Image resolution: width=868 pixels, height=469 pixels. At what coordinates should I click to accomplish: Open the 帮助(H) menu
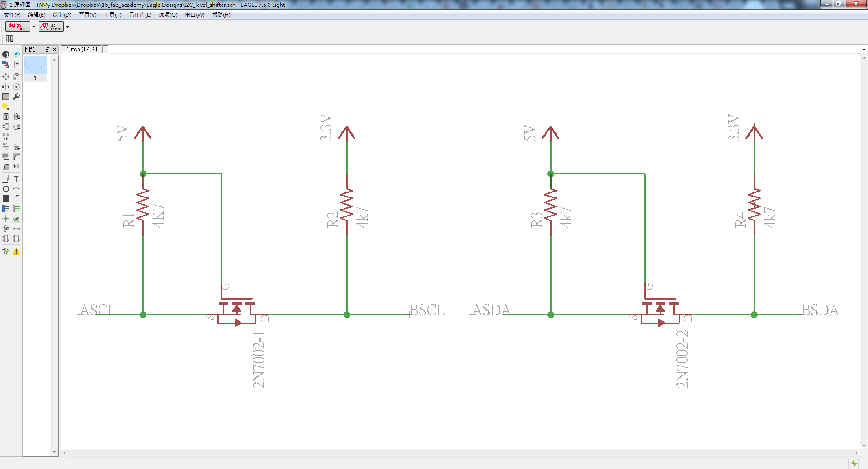pyautogui.click(x=221, y=15)
